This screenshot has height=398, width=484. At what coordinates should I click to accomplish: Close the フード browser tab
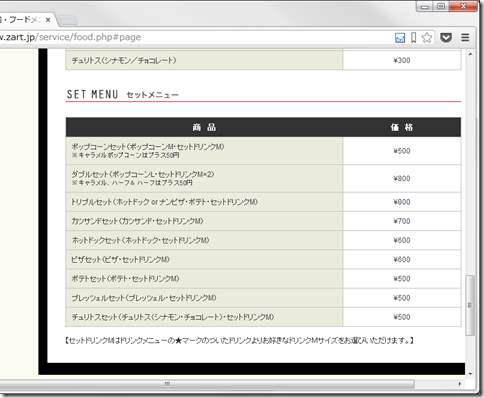click(48, 20)
